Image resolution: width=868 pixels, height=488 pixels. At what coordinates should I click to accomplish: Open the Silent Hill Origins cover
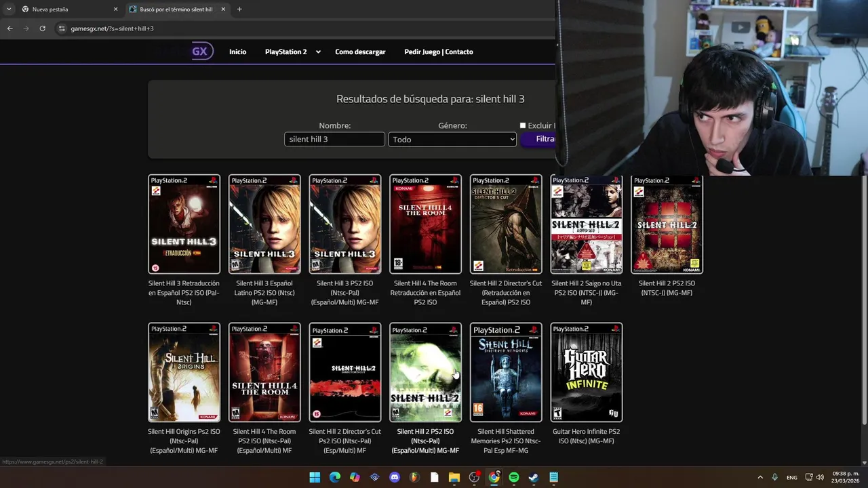coord(184,372)
